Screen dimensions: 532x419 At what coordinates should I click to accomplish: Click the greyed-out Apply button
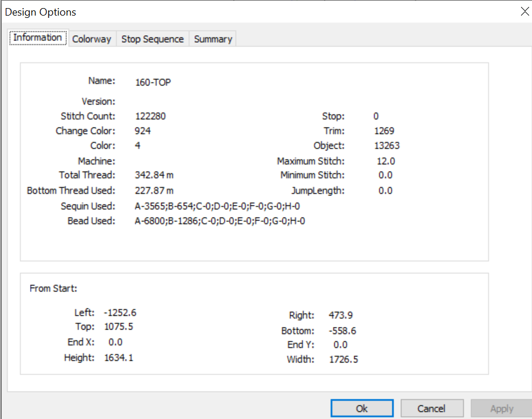501,408
